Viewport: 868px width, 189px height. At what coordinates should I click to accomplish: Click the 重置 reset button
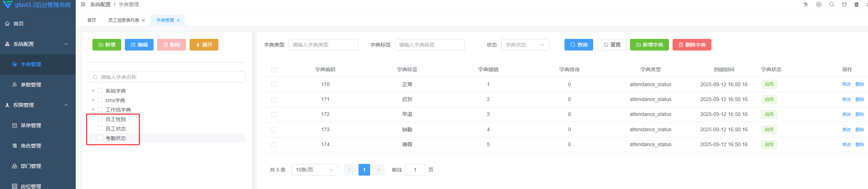point(612,45)
